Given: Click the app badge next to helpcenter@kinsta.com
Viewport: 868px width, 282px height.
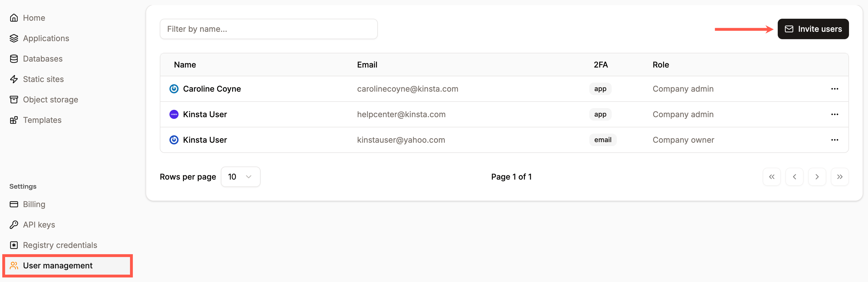Looking at the screenshot, I should 600,114.
